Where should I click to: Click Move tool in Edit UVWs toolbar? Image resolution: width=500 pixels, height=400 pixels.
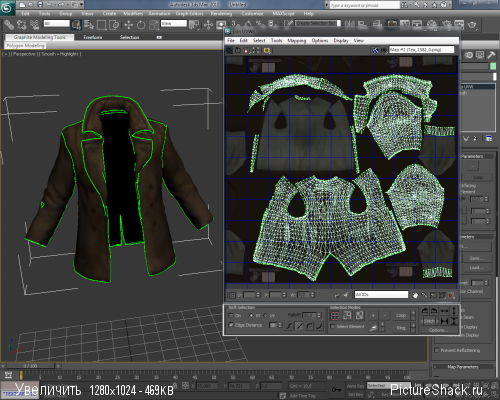click(x=230, y=50)
